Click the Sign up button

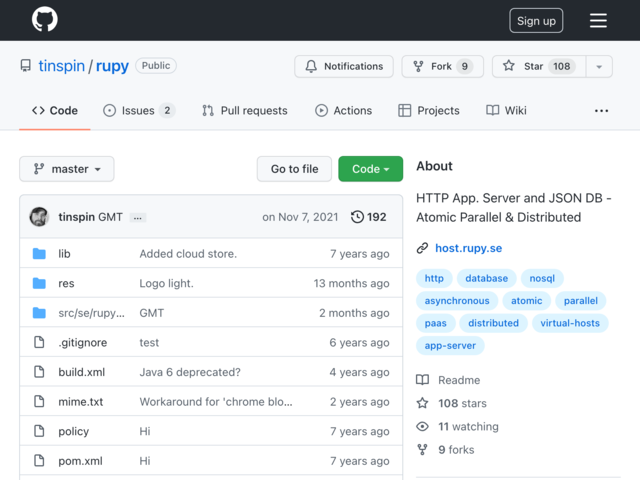click(x=536, y=20)
